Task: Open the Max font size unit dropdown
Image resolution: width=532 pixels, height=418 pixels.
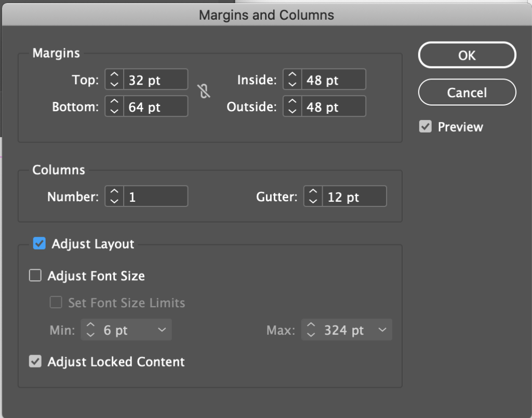Action: (383, 330)
